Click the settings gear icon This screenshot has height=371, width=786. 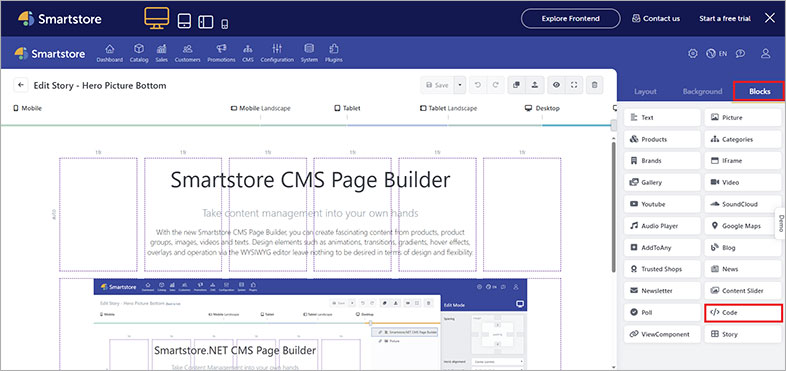(693, 53)
